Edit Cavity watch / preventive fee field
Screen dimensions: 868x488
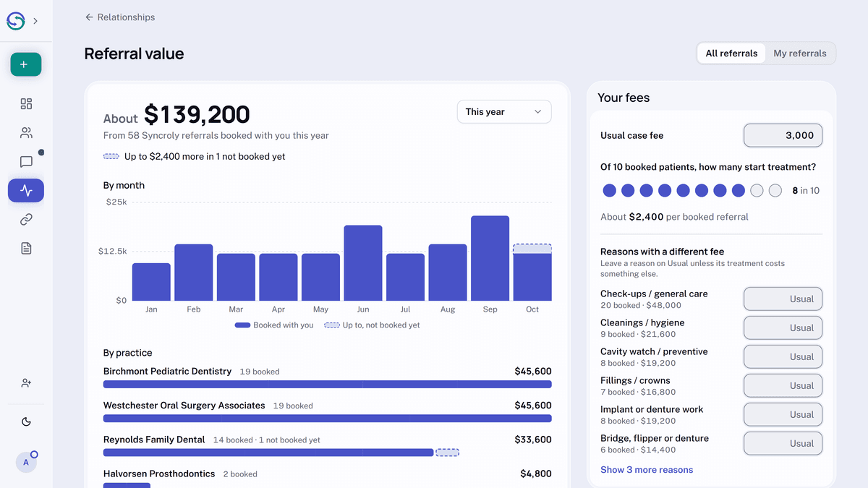[783, 356]
